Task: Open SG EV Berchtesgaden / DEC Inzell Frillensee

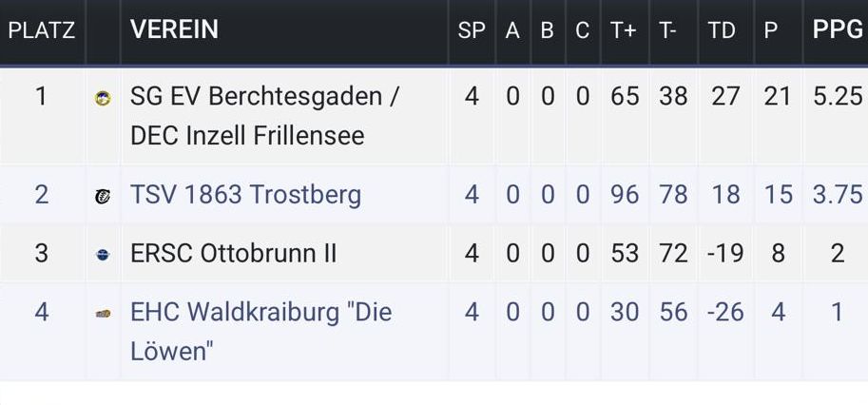Action: click(x=264, y=116)
